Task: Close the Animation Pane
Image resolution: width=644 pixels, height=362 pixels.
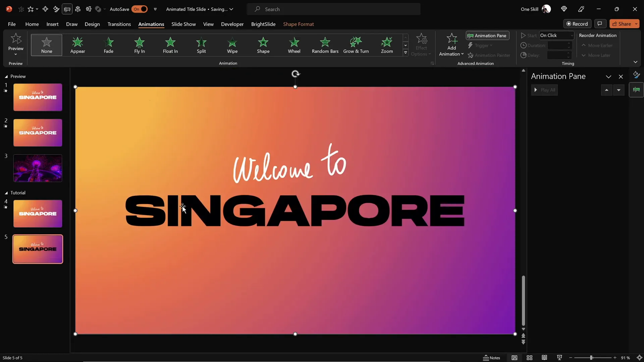Action: pyautogui.click(x=621, y=77)
